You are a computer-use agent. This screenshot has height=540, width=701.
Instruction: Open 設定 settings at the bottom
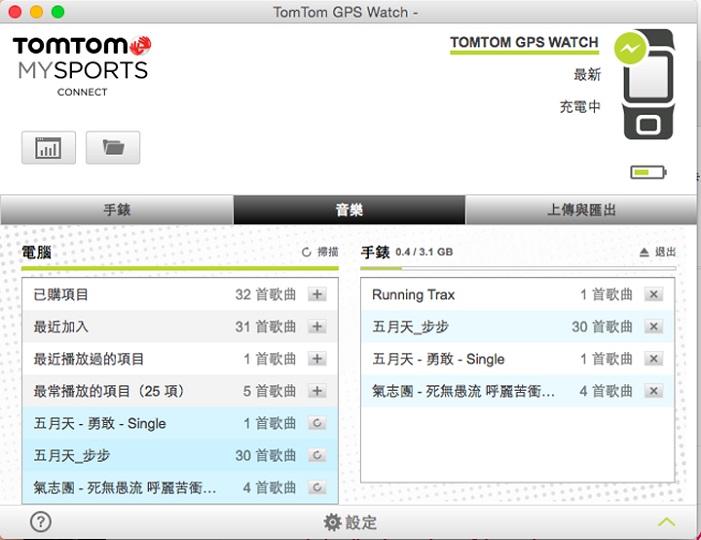350,522
